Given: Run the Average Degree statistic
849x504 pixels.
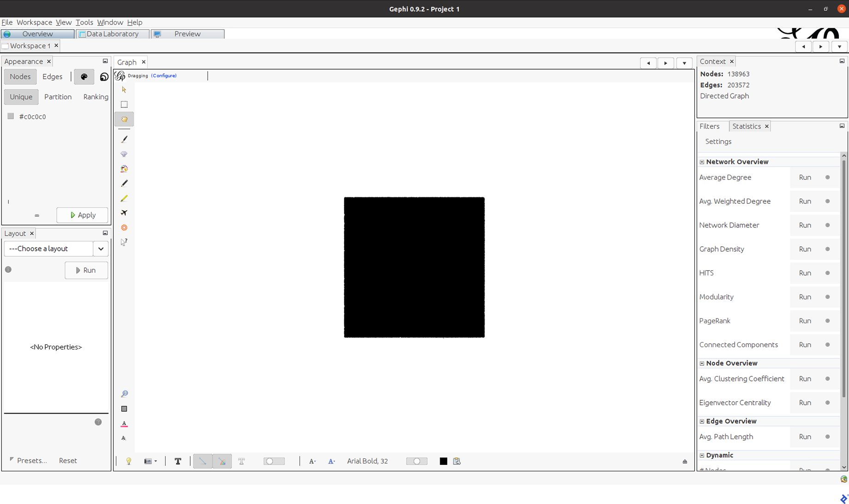Looking at the screenshot, I should pos(805,178).
